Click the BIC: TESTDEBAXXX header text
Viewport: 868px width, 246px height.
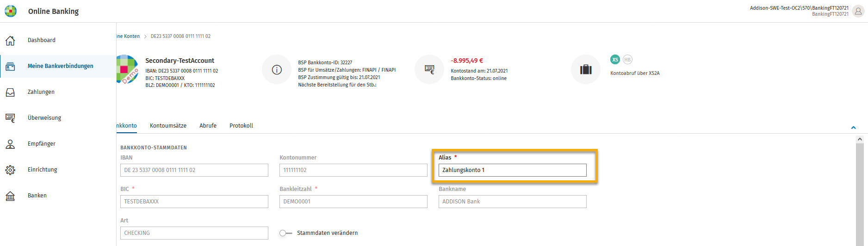165,78
